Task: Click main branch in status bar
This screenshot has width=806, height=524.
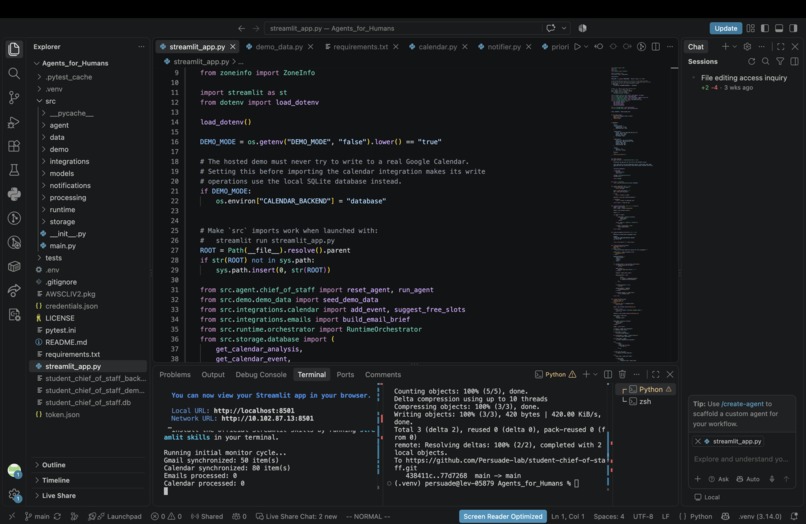Action: [x=37, y=516]
